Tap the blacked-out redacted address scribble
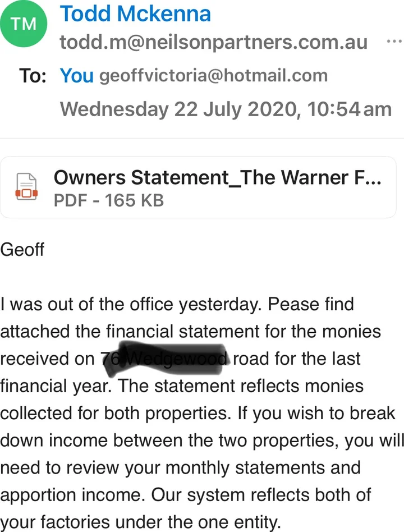This screenshot has height=532, width=404. click(166, 357)
